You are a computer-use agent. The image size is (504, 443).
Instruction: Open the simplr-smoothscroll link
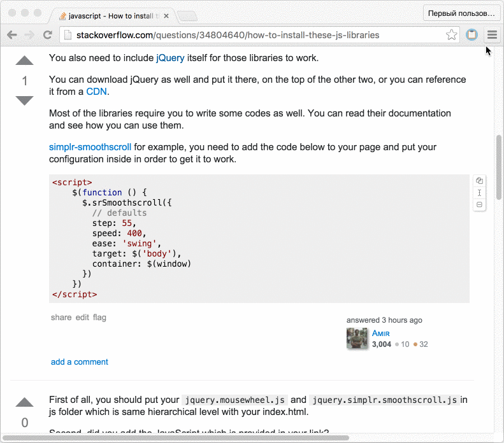pos(90,147)
